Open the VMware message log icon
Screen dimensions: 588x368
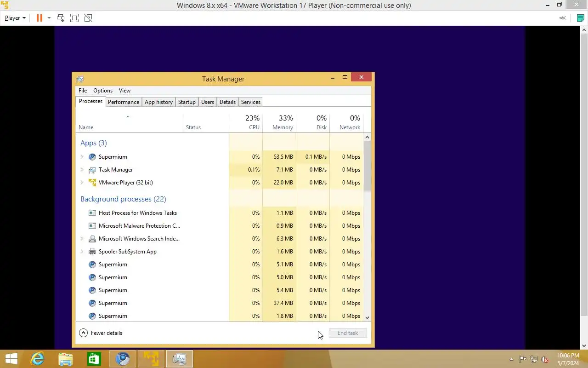581,18
